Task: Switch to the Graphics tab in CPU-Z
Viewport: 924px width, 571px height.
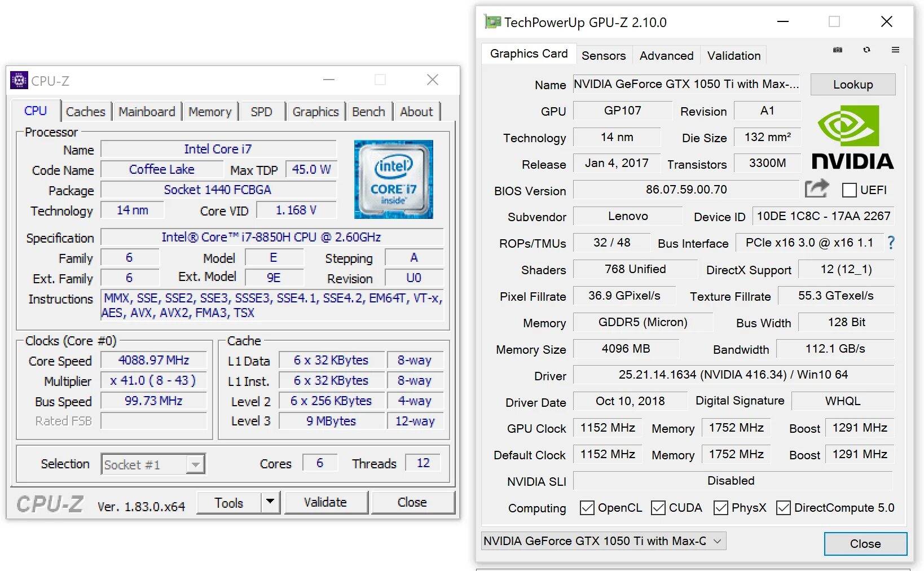Action: (315, 112)
